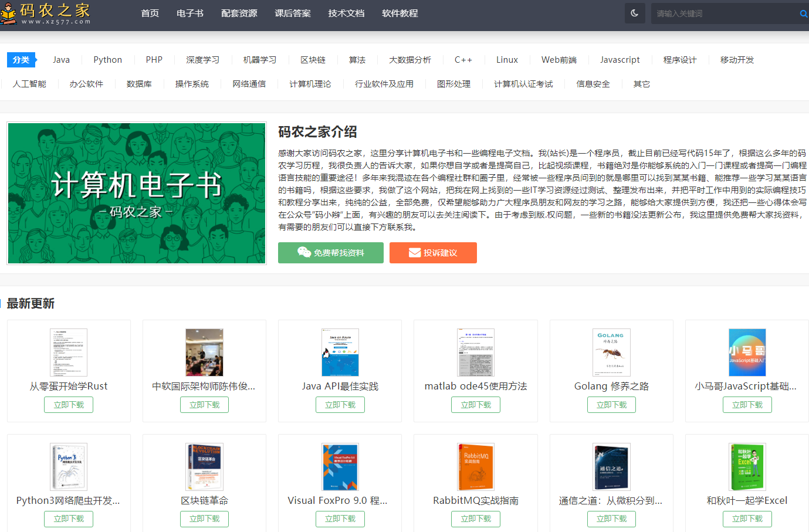The width and height of the screenshot is (809, 532).
Task: Navigate to 软件教程 in the top menu
Action: tap(400, 13)
